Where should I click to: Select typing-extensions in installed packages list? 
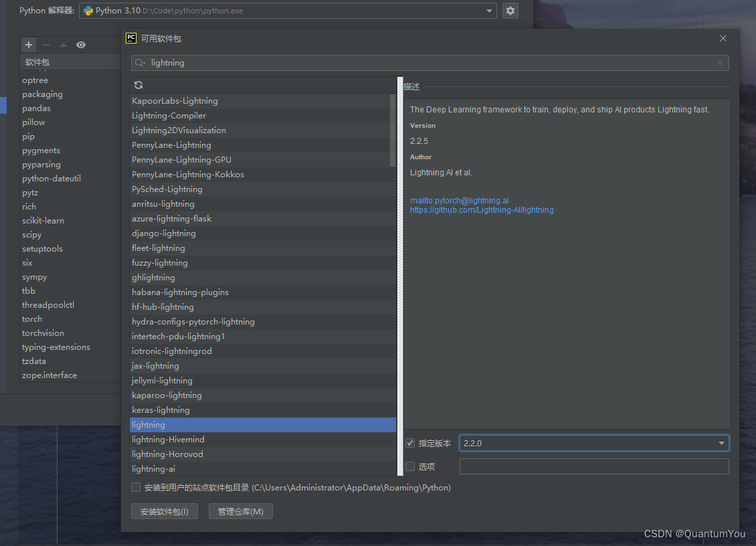coord(70,347)
